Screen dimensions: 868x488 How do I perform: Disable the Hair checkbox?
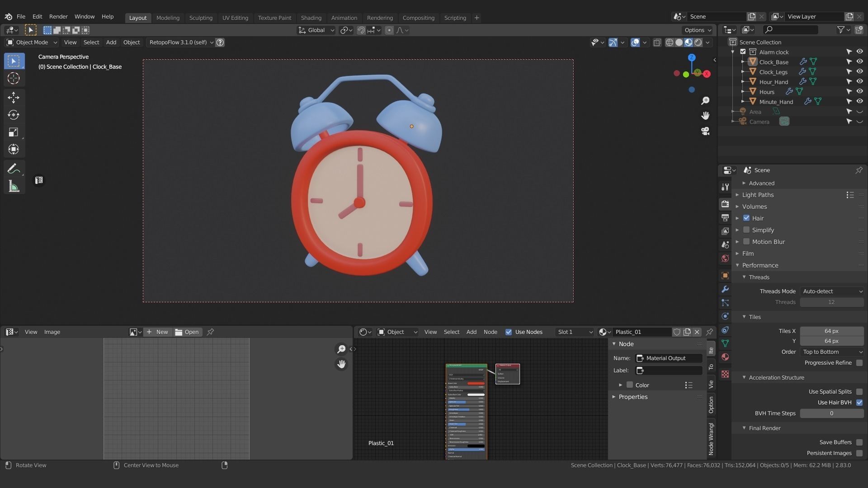747,218
